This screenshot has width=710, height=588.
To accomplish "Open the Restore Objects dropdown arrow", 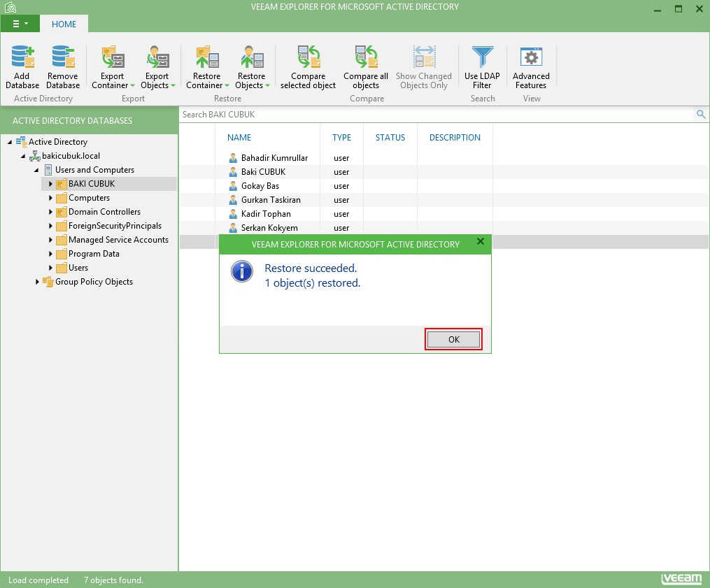I will [x=268, y=85].
